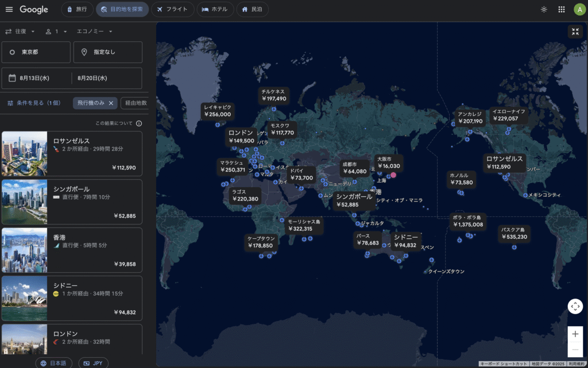Select ロンドン ¥149,500 map label
The width and height of the screenshot is (588, 368).
[241, 137]
